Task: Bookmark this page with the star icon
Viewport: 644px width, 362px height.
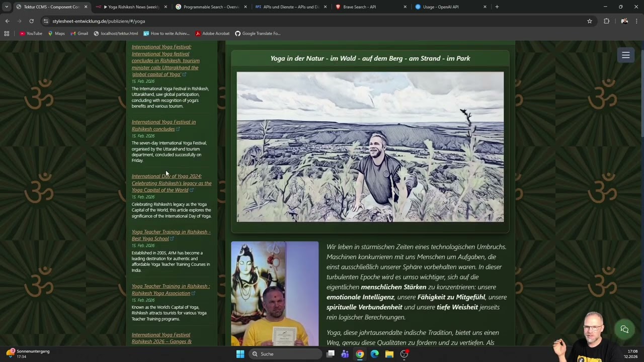Action: click(590, 21)
